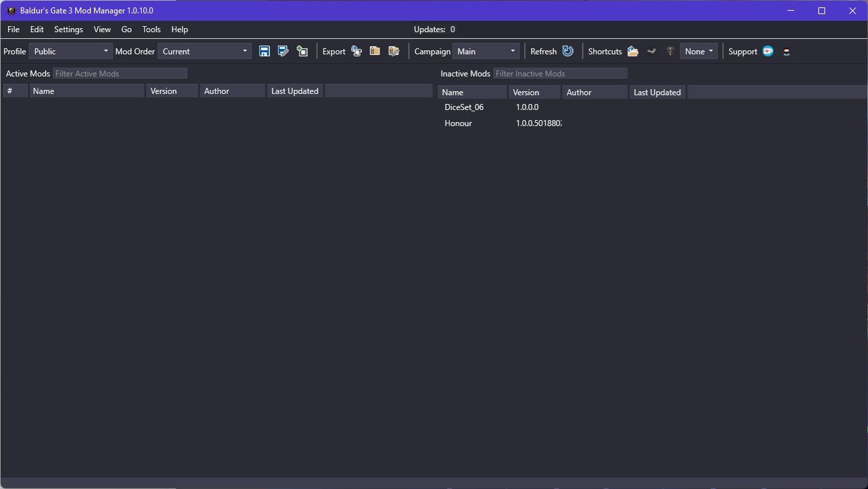Open the Campaign dropdown showing Main
The image size is (868, 489).
pyautogui.click(x=486, y=51)
